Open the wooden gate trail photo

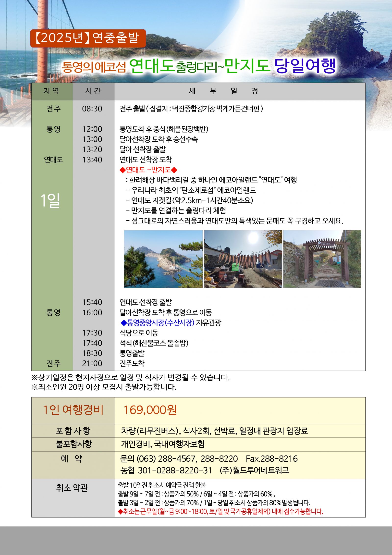point(322,259)
